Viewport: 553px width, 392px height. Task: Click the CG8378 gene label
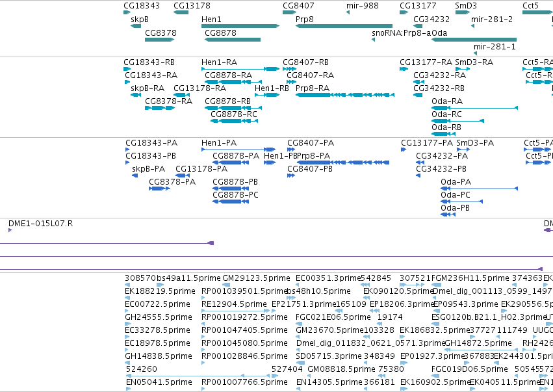coord(161,33)
